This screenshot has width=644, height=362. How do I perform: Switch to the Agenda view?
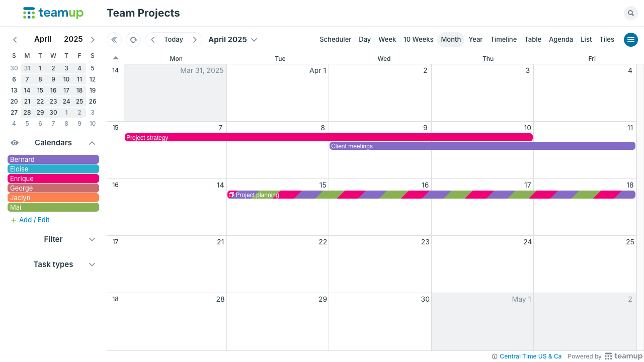pyautogui.click(x=560, y=40)
